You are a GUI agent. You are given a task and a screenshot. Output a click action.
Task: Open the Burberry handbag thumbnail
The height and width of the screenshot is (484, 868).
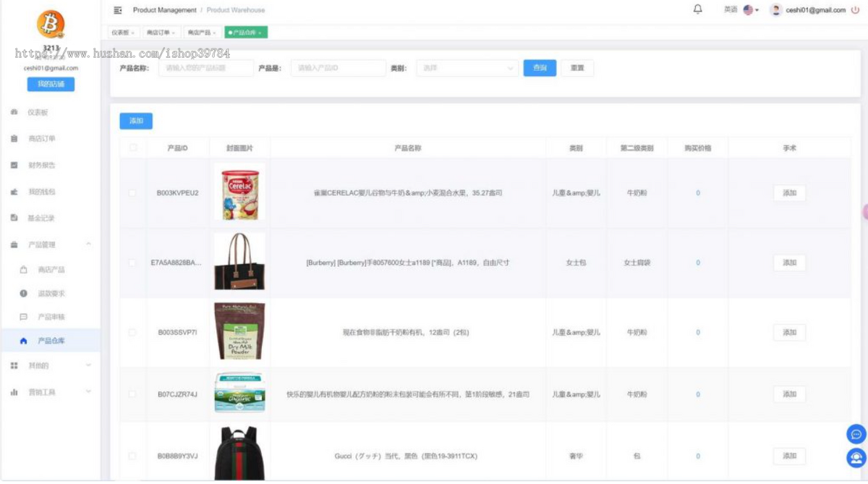point(239,262)
